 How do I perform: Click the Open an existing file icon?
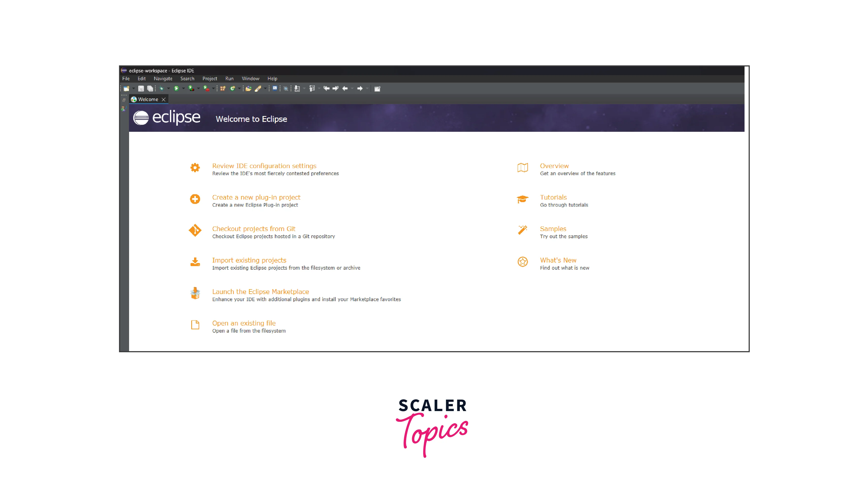[x=195, y=324]
